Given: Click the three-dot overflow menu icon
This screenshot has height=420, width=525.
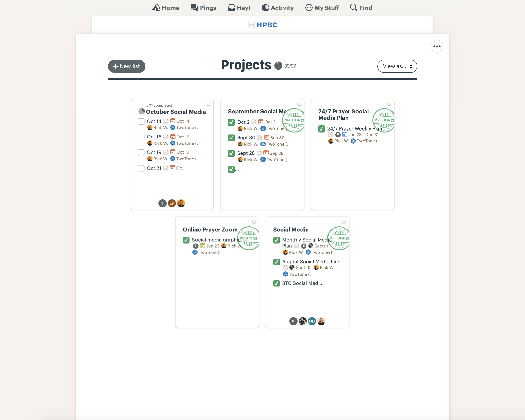Looking at the screenshot, I should click(x=437, y=46).
